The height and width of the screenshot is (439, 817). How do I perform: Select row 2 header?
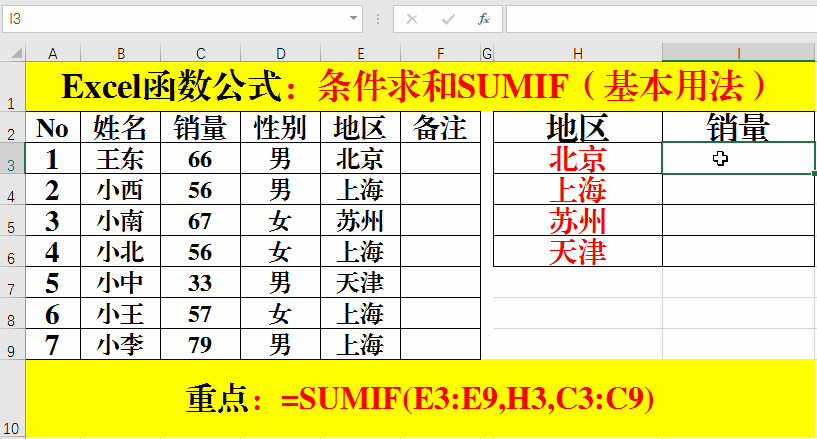tap(11, 127)
